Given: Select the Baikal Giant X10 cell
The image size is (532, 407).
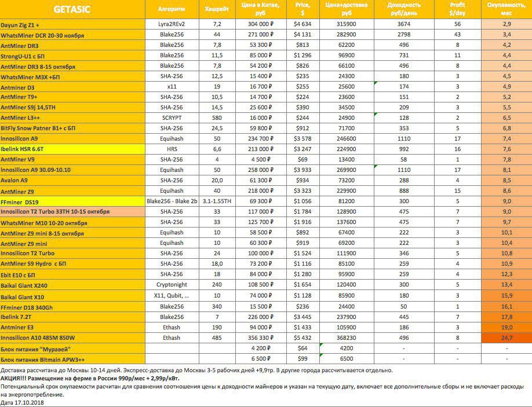Looking at the screenshot, I should [x=72, y=296].
